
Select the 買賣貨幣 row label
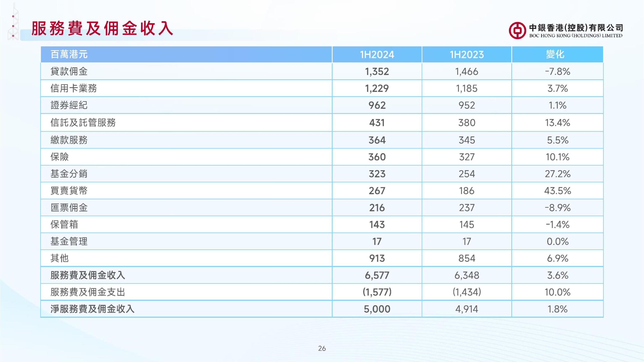[69, 191]
